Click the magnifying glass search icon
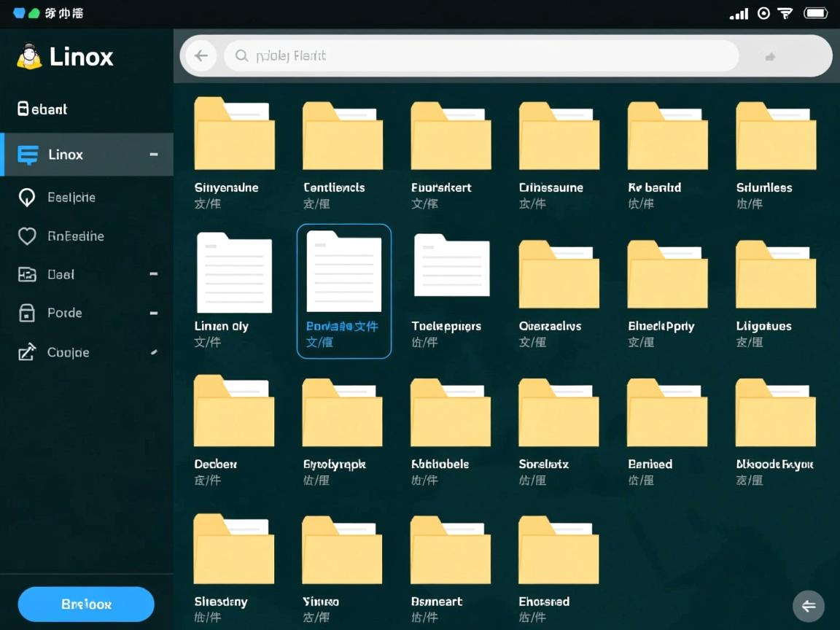840x630 pixels. tap(241, 55)
